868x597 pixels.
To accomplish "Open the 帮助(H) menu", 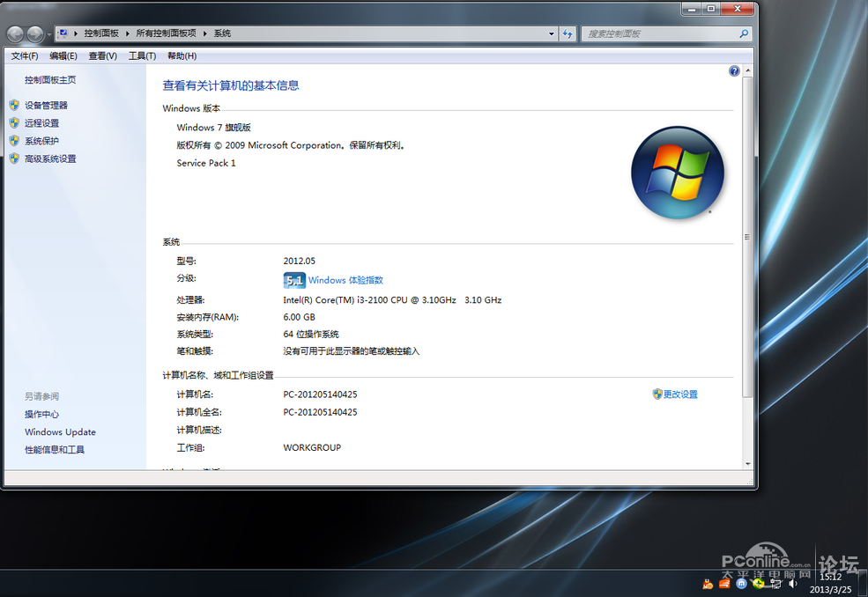I will click(182, 55).
